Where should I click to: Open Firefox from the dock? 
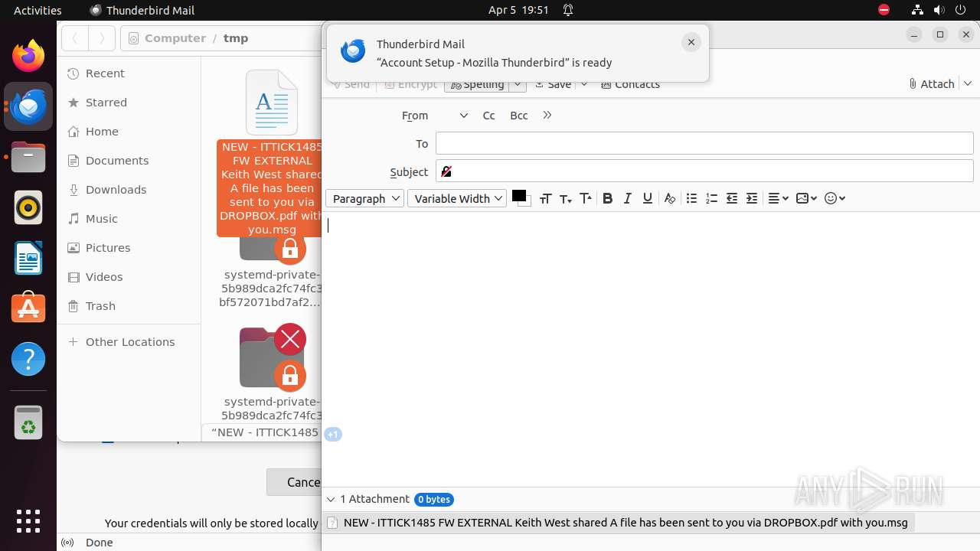(28, 56)
